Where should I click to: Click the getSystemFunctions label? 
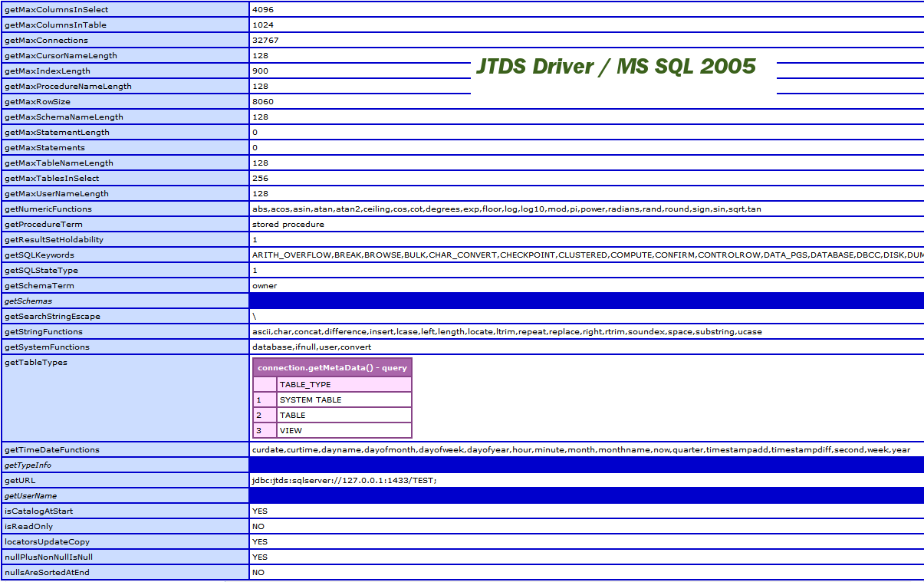pos(47,347)
